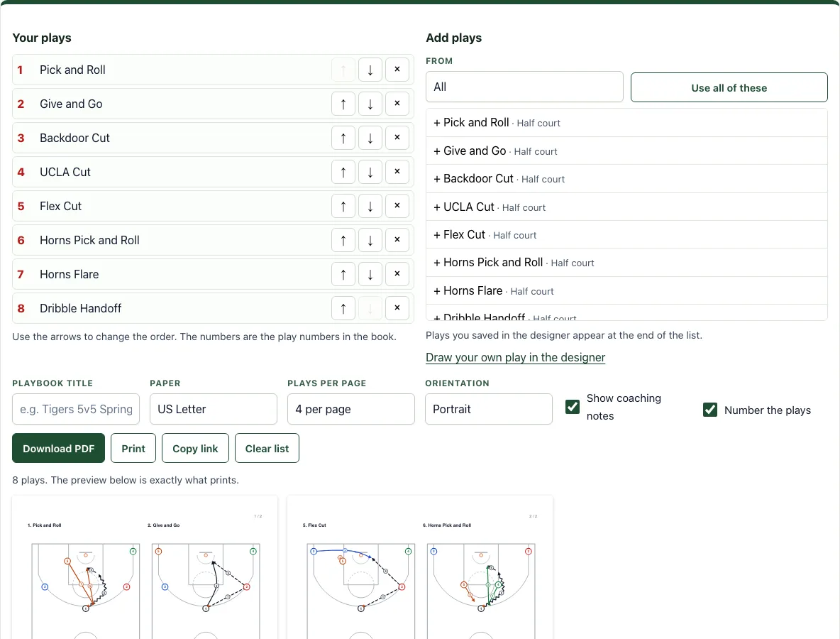Clear the plays list

tap(267, 448)
